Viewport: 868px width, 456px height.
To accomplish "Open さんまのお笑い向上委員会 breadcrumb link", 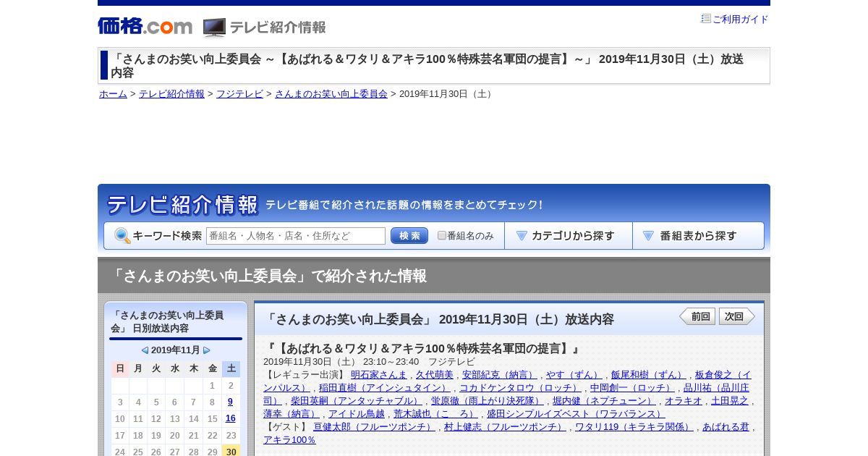I will coord(331,94).
